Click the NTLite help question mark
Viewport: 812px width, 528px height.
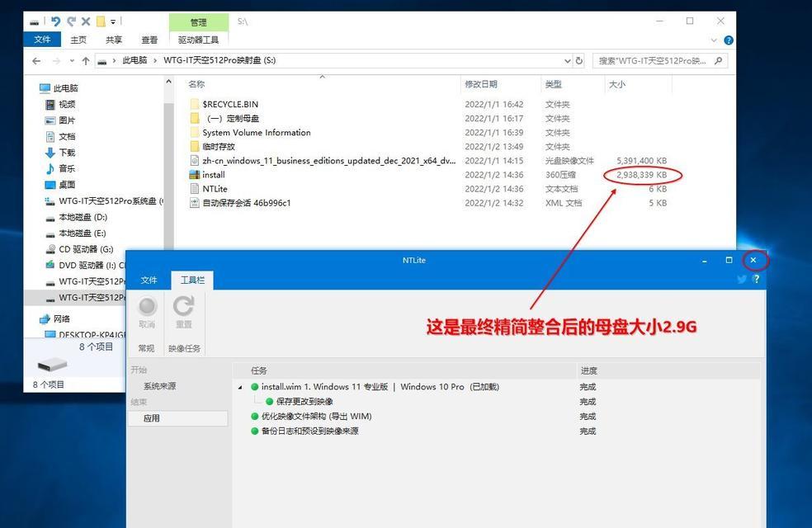(756, 279)
